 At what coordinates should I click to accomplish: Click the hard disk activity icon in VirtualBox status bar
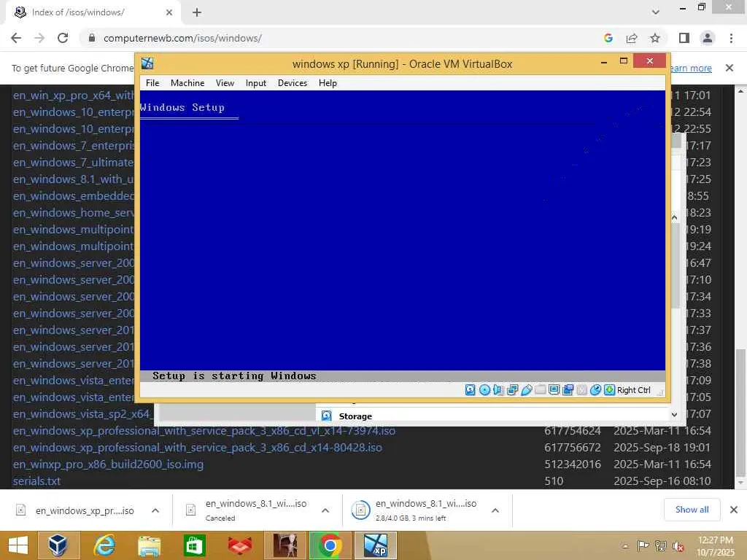(x=470, y=390)
